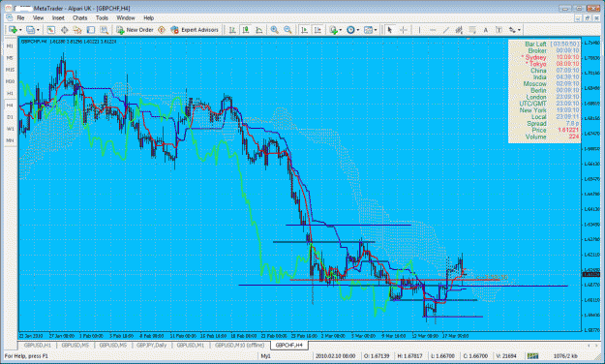605x364 pixels.
Task: Expand the New Chart dropdown arrow
Action: 20,30
